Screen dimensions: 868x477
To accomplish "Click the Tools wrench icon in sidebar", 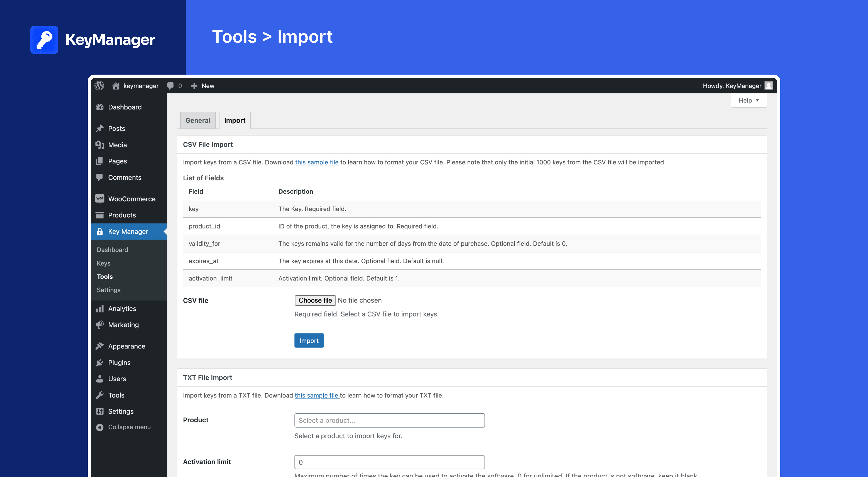I will [100, 395].
